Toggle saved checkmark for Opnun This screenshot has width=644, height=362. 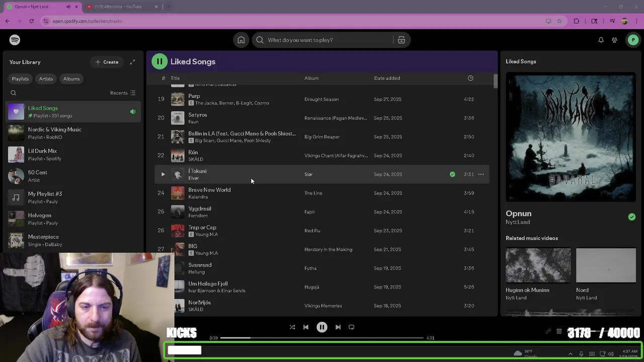[x=632, y=217]
